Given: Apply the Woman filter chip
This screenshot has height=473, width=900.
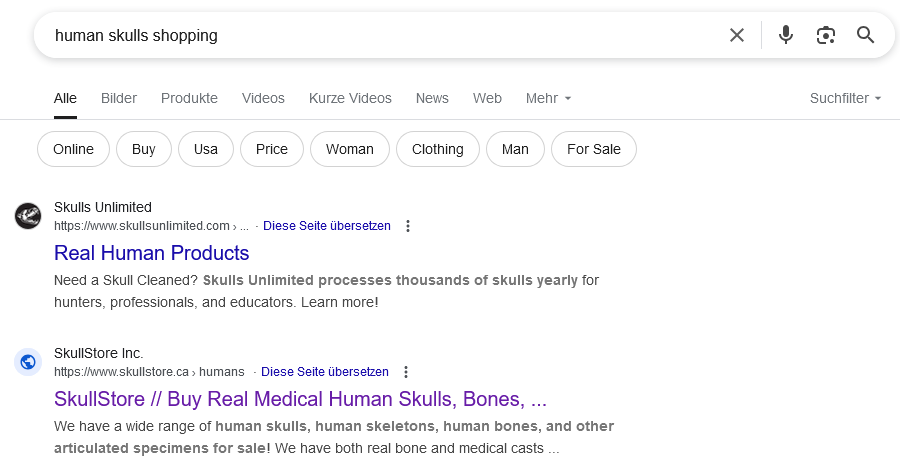Looking at the screenshot, I should [350, 149].
